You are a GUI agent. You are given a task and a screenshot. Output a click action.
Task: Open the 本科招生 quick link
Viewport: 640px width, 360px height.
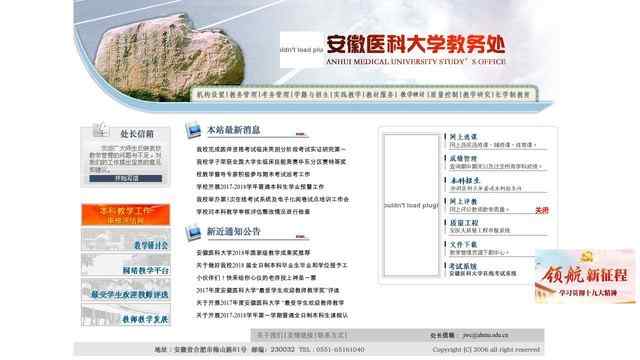(x=465, y=180)
